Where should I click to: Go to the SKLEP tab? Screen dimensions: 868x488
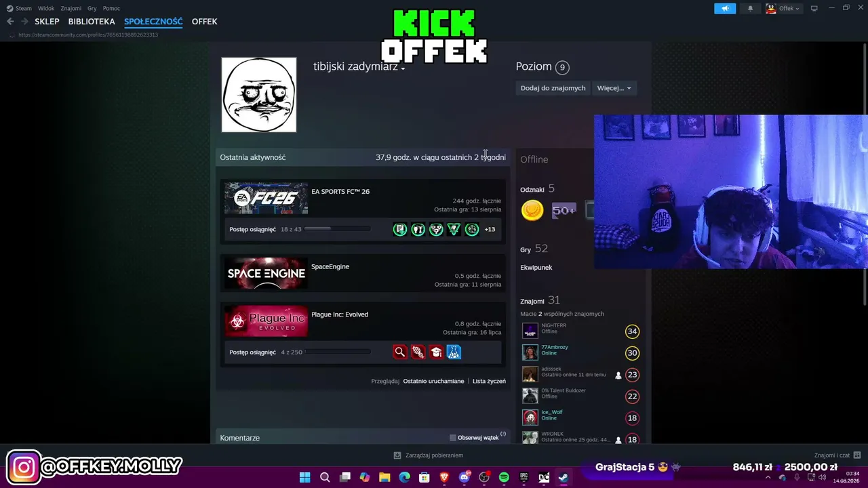[47, 22]
